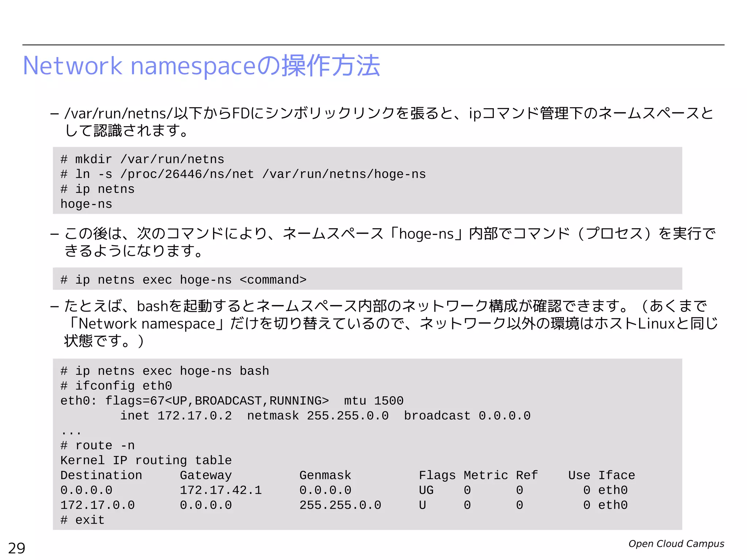Click the 'Metric' column header
This screenshot has width=747, height=560.
coord(486,475)
